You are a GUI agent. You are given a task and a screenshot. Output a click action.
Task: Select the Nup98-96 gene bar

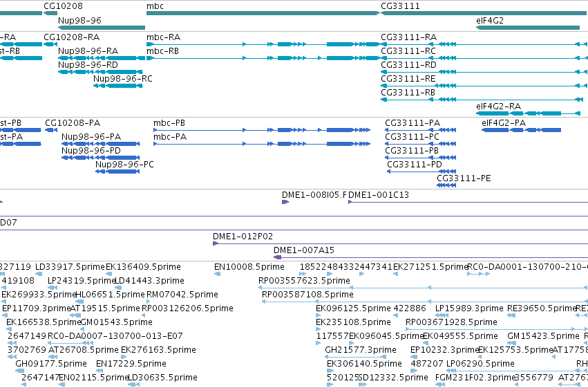102,28
